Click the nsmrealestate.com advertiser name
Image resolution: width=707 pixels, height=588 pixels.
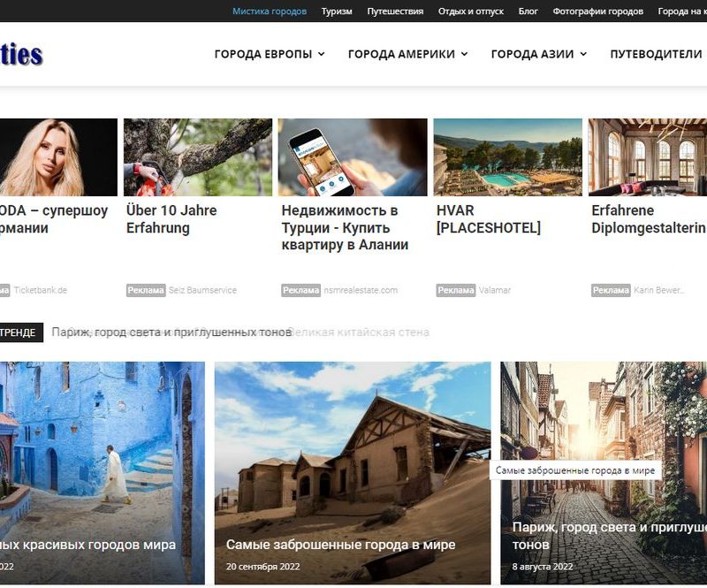(x=361, y=290)
